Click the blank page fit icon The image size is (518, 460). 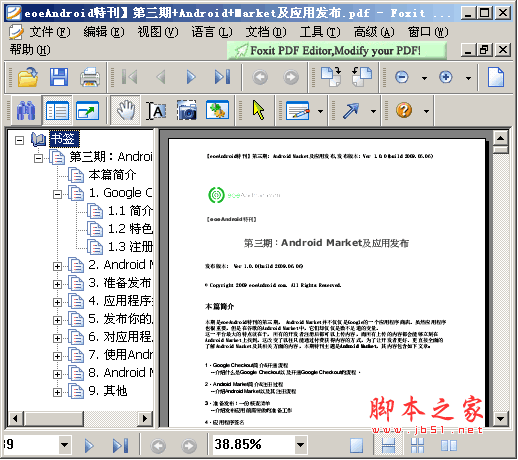click(x=496, y=77)
